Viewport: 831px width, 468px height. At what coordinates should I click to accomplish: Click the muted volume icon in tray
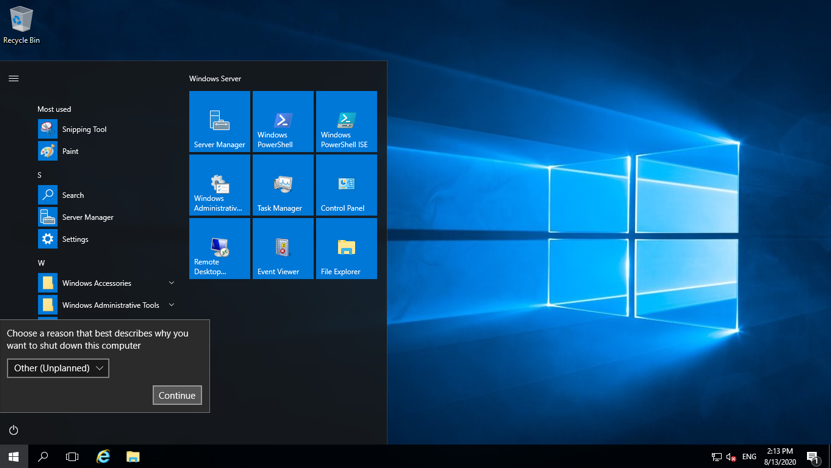click(x=731, y=457)
